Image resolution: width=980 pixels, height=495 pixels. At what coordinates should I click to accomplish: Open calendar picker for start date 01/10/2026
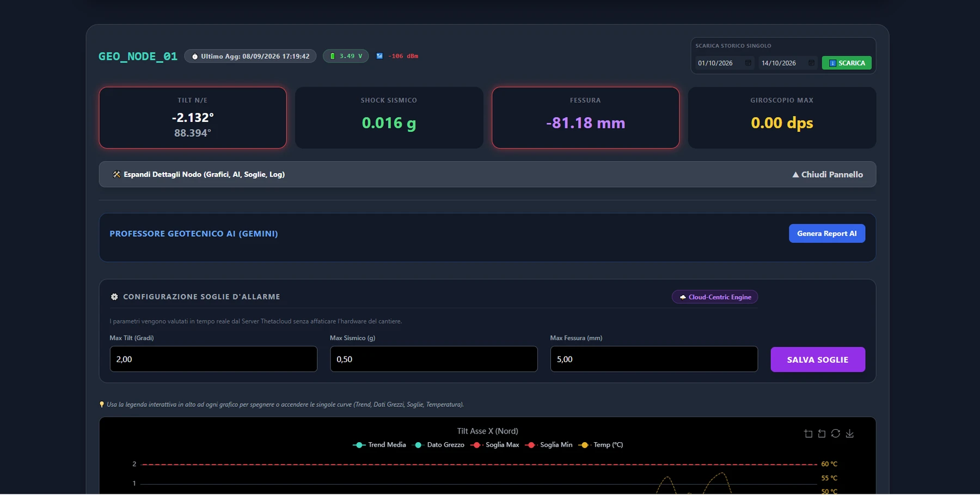click(748, 63)
